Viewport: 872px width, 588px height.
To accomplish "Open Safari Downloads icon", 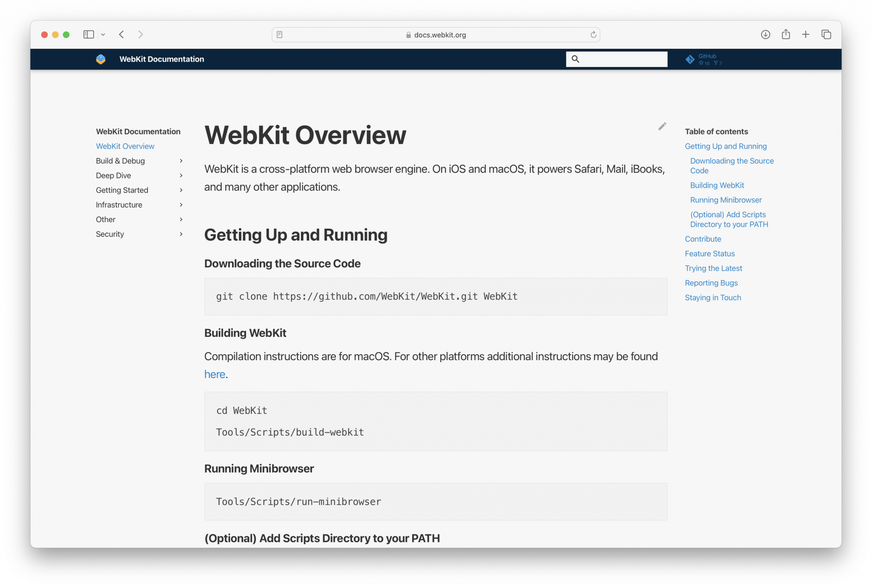I will pyautogui.click(x=765, y=34).
